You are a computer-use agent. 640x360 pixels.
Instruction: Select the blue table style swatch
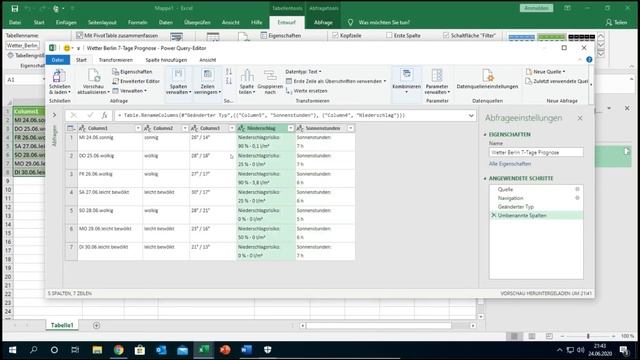tap(522, 38)
